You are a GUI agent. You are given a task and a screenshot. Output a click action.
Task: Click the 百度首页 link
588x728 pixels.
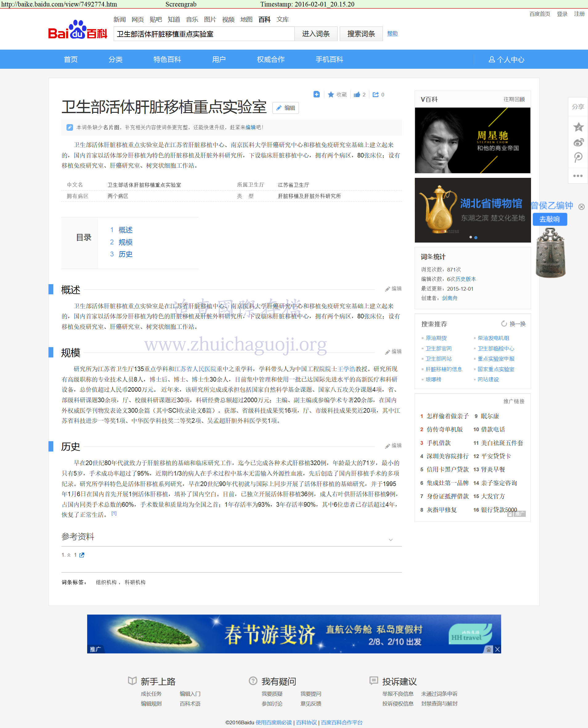click(x=540, y=14)
